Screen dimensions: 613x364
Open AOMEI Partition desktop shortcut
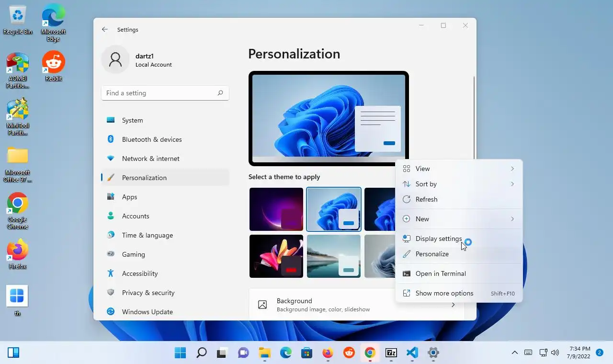[x=18, y=71]
